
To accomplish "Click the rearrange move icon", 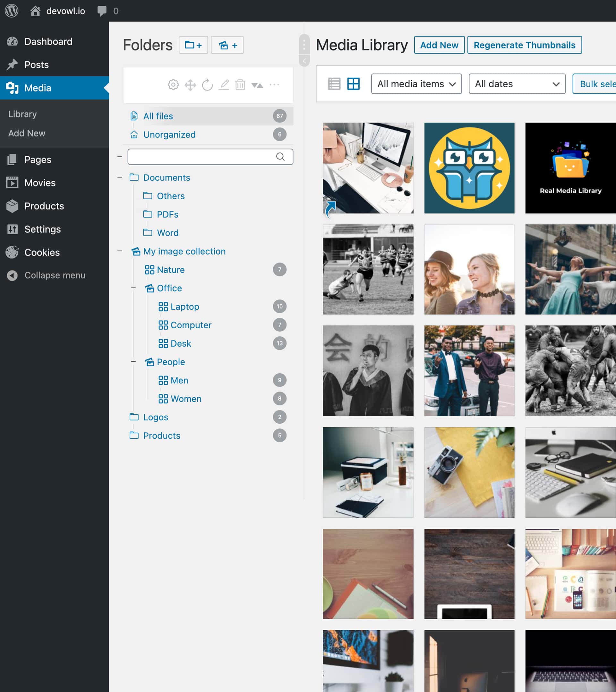I will (190, 85).
